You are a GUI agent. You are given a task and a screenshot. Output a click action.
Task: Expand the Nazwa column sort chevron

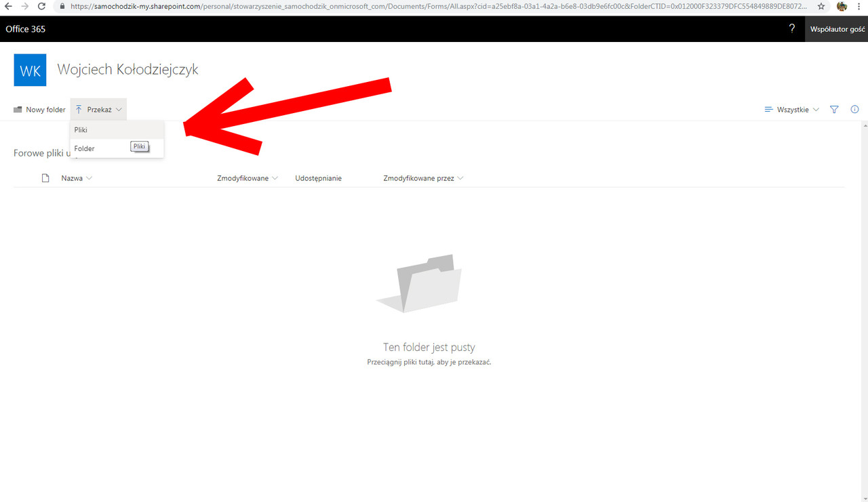89,177
